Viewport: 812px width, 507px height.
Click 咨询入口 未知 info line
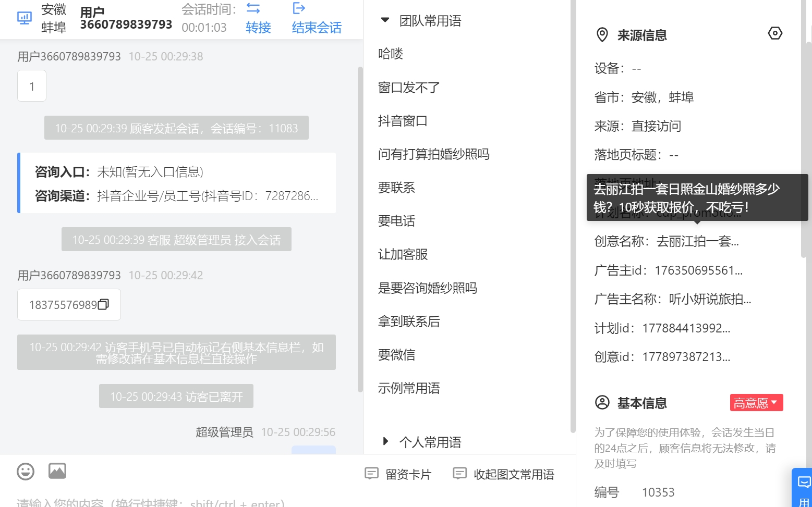point(119,172)
